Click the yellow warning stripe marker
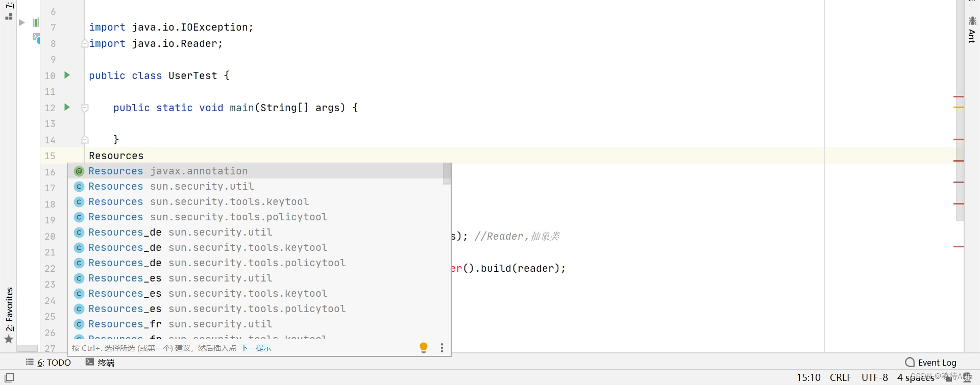 pyautogui.click(x=959, y=107)
